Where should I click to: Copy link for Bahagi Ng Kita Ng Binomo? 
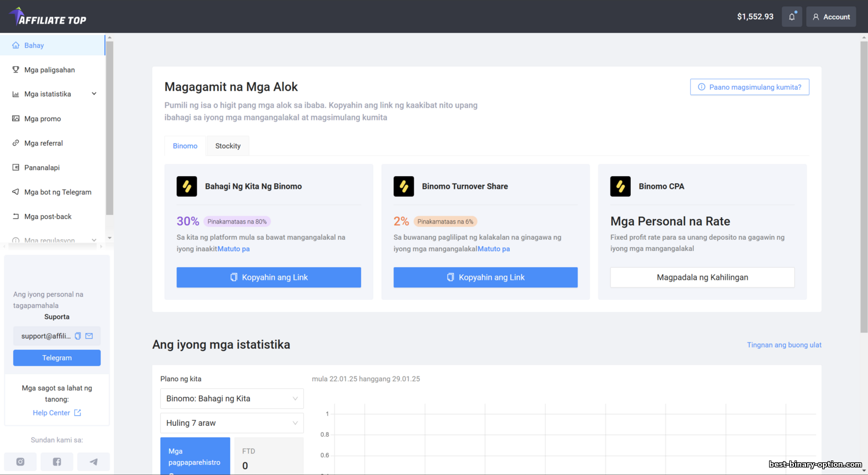point(269,277)
